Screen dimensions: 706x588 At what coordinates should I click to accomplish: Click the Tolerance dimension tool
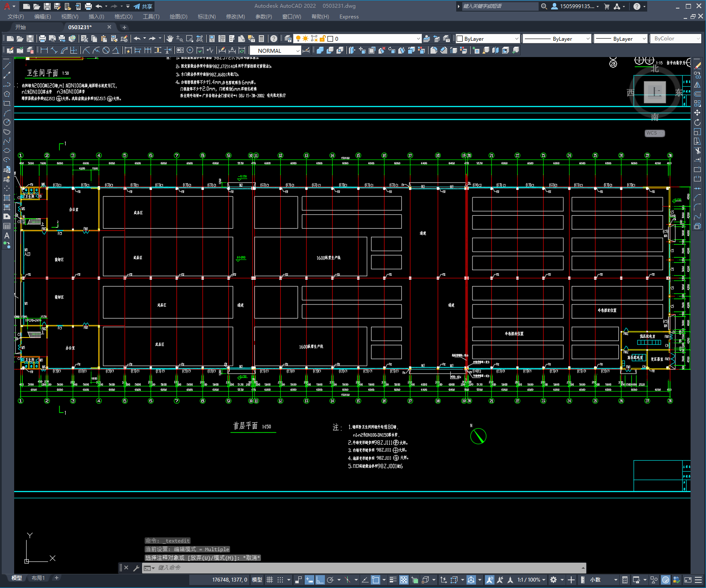[180, 51]
